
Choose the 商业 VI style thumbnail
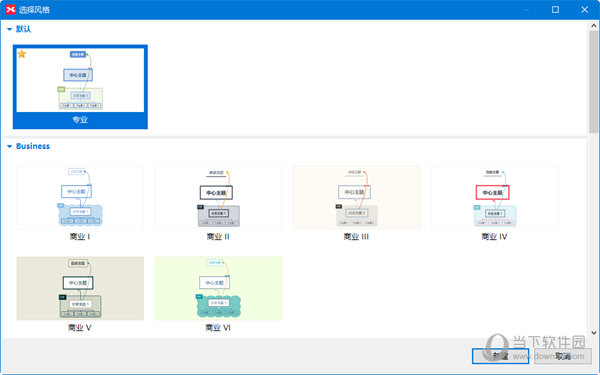[218, 288]
